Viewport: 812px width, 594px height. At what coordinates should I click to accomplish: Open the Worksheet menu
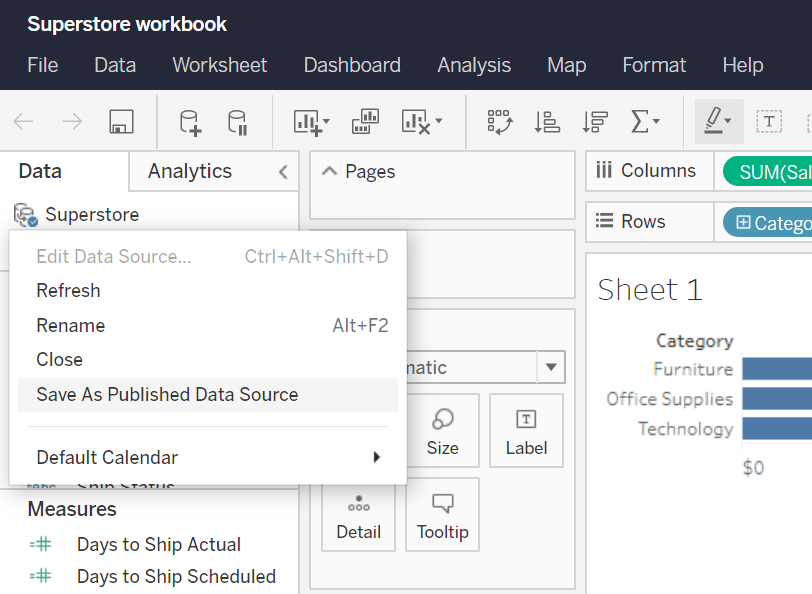[x=219, y=65]
